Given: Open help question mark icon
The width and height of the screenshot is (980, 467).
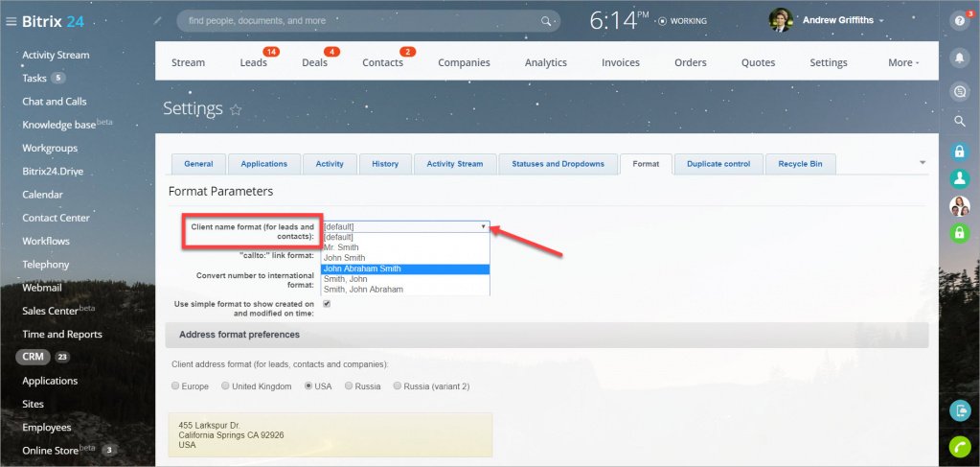Looking at the screenshot, I should [959, 21].
